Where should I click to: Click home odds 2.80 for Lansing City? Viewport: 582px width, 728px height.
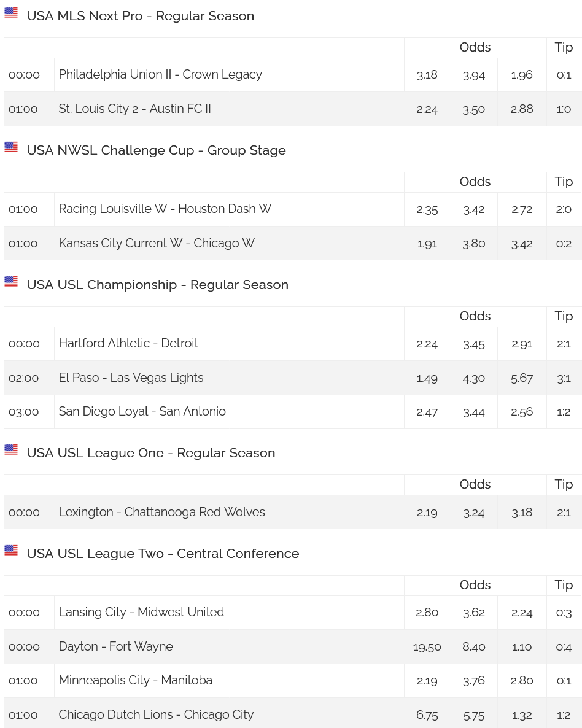(x=427, y=613)
